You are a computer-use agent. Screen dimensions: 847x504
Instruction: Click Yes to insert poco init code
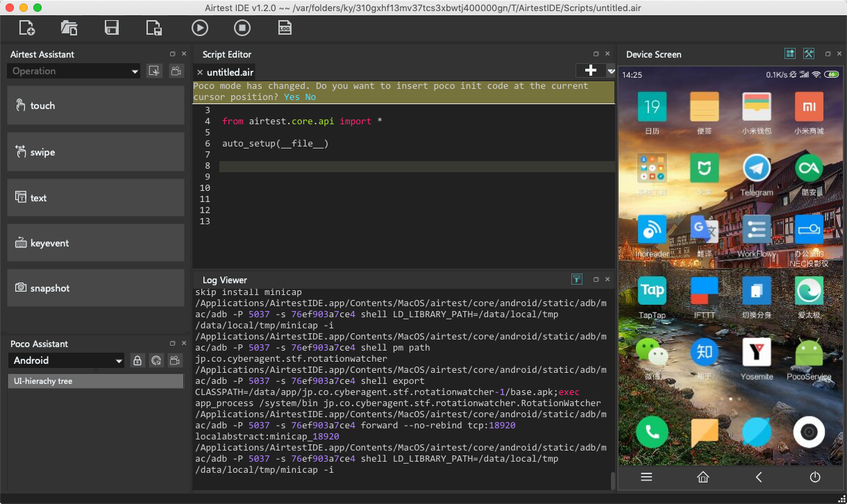[x=292, y=97]
